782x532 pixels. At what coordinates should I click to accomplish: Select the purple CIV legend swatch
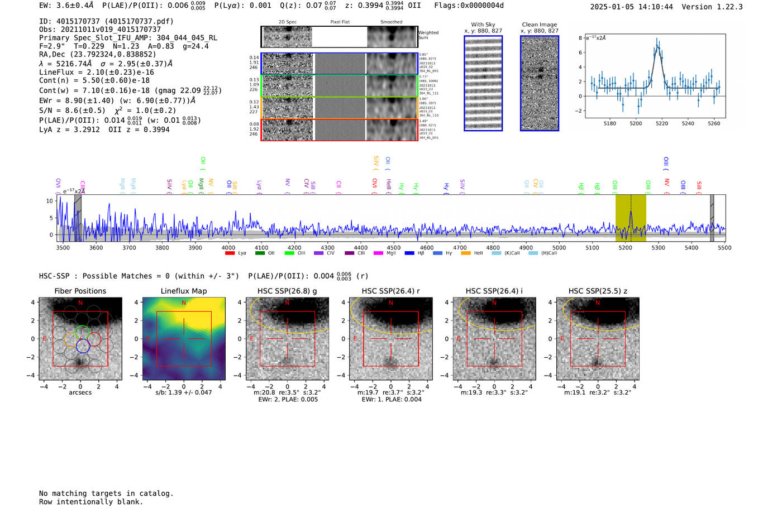click(319, 253)
